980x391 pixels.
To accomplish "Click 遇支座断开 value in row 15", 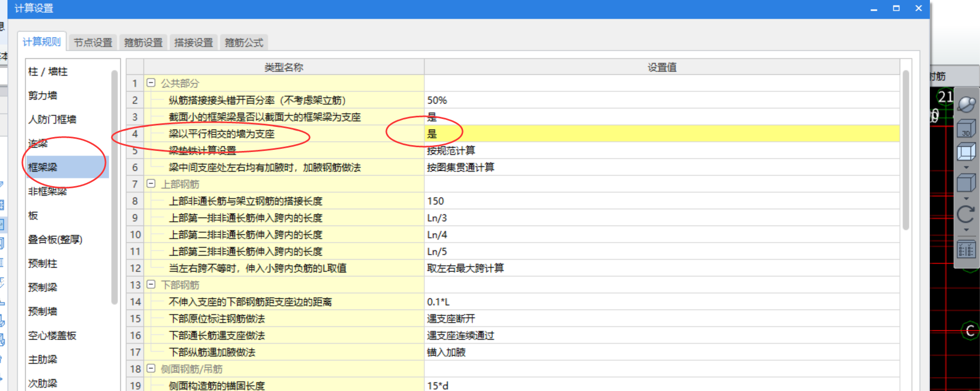I will (451, 318).
